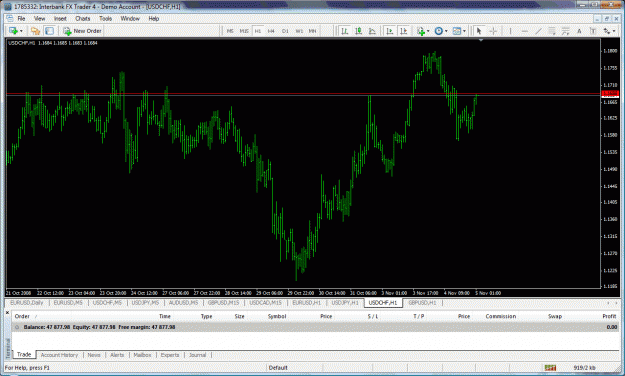Select the W1 timeframe button
625x376 pixels.
pyautogui.click(x=299, y=31)
